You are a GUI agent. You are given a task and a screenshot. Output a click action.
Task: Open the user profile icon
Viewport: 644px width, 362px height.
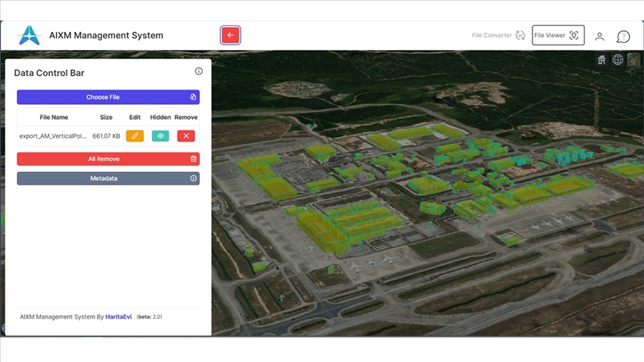(x=599, y=36)
